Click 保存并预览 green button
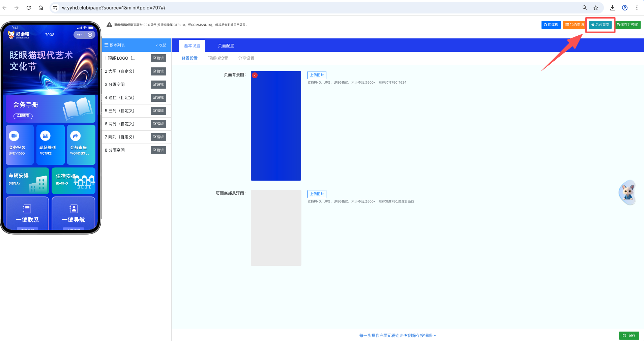The image size is (644, 341). (627, 25)
